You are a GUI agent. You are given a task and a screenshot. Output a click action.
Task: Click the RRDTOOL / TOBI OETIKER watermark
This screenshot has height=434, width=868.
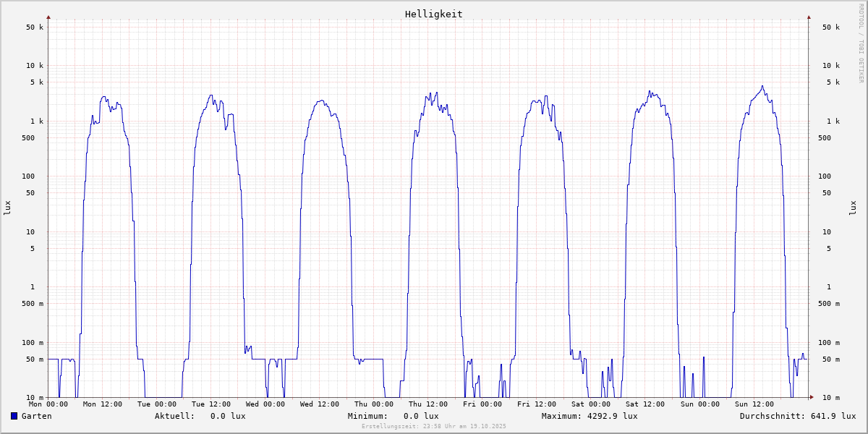pos(861,43)
